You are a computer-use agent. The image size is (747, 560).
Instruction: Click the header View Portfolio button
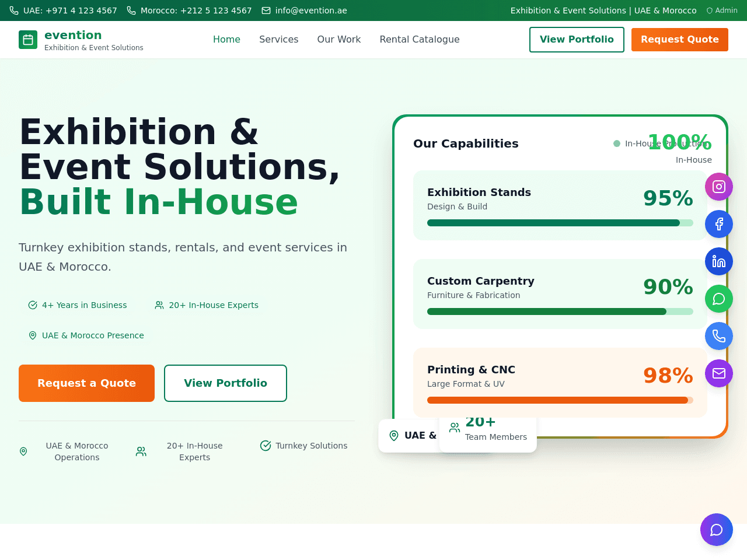coord(577,40)
